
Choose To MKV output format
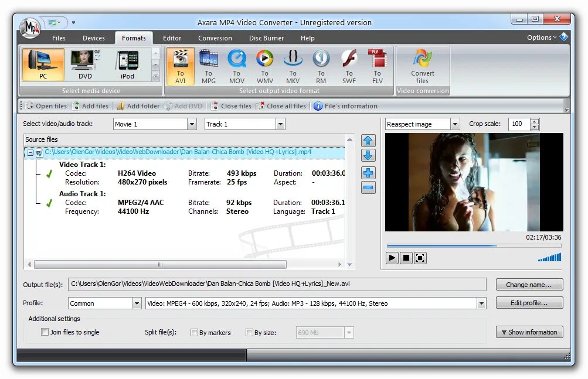[x=293, y=66]
